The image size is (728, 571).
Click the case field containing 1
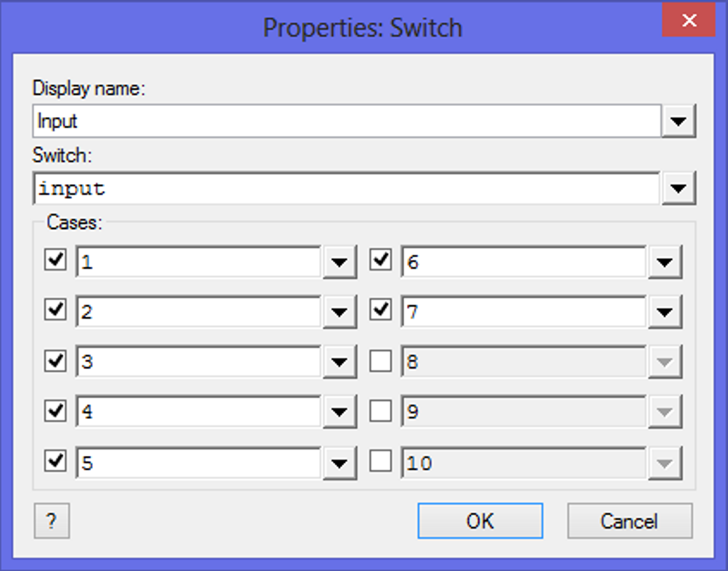pos(198,262)
